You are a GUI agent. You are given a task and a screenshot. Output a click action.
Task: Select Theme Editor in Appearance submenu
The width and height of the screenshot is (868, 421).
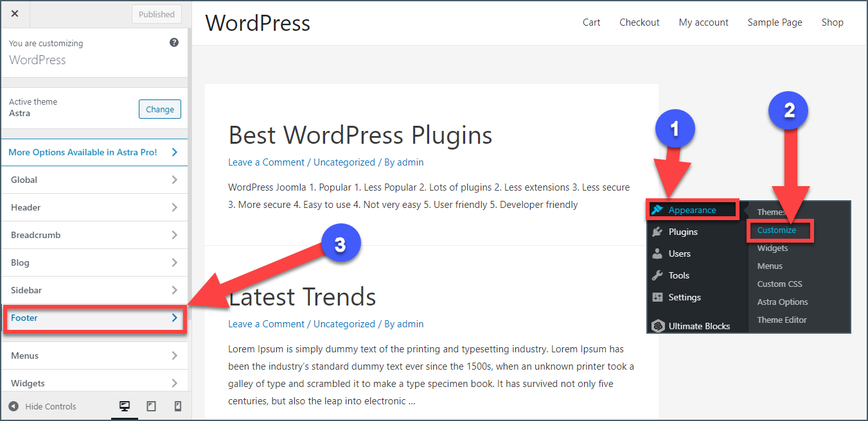click(782, 320)
